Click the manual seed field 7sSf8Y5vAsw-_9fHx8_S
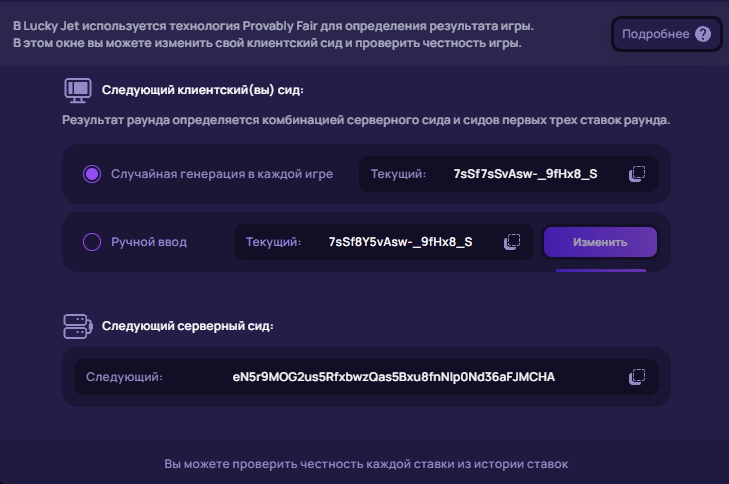The height and width of the screenshot is (484, 729). click(x=400, y=242)
